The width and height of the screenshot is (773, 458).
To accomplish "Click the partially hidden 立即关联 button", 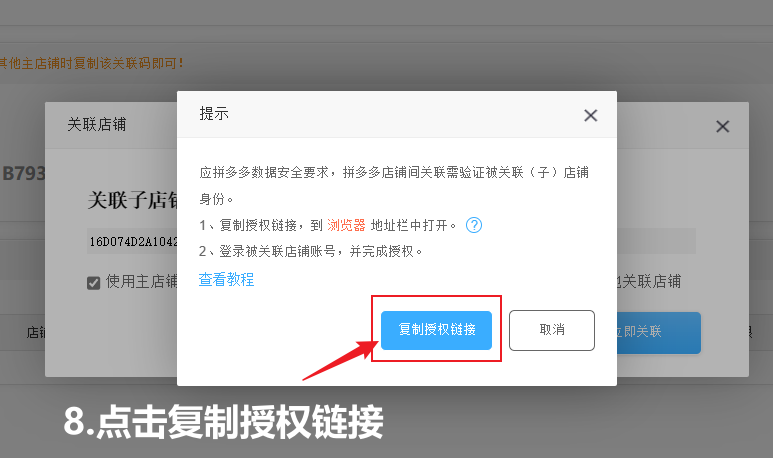I will pos(659,332).
